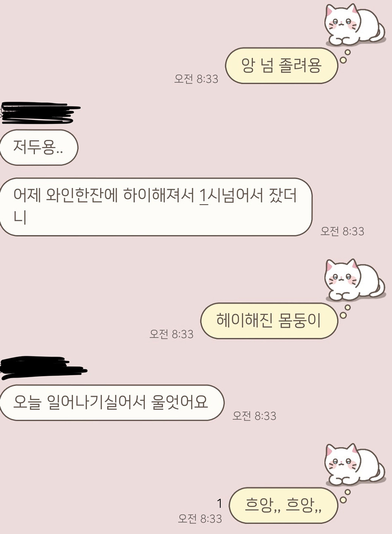This screenshot has width=392, height=534.
Task: Tap the cat sticker above '헤이해진 몸둥이'
Action: [x=355, y=280]
